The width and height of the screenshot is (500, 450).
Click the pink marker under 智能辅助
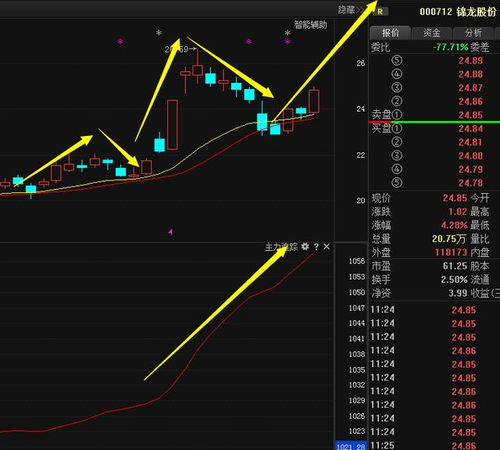pyautogui.click(x=288, y=42)
